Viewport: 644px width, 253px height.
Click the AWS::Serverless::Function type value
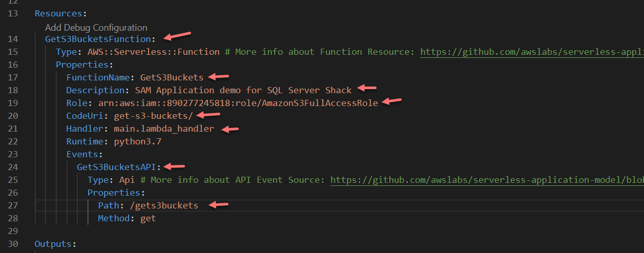(153, 52)
